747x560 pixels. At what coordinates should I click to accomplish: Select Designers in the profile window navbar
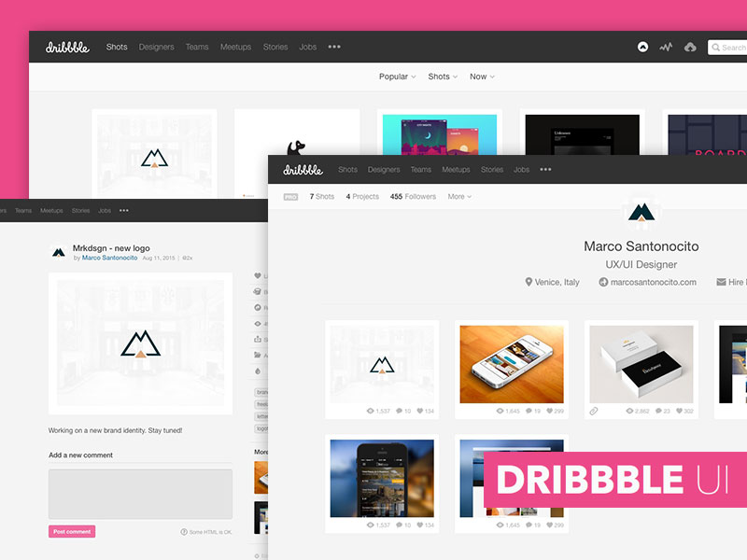(384, 170)
